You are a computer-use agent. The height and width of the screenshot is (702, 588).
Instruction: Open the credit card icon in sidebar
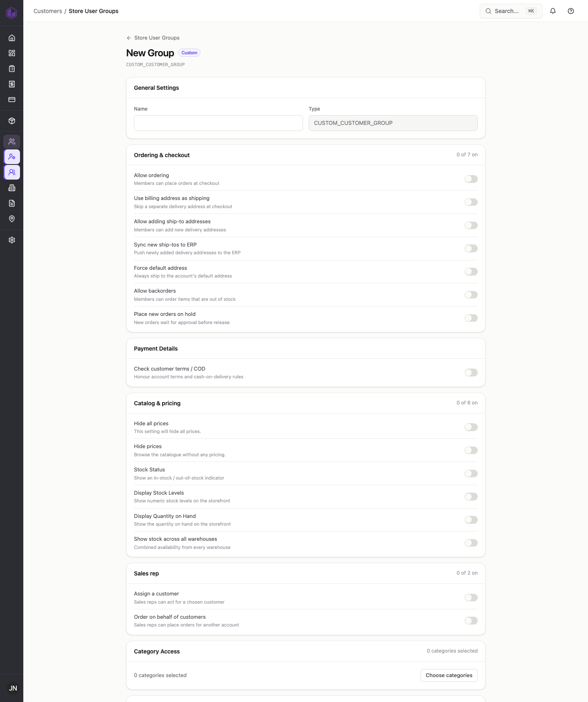[12, 100]
